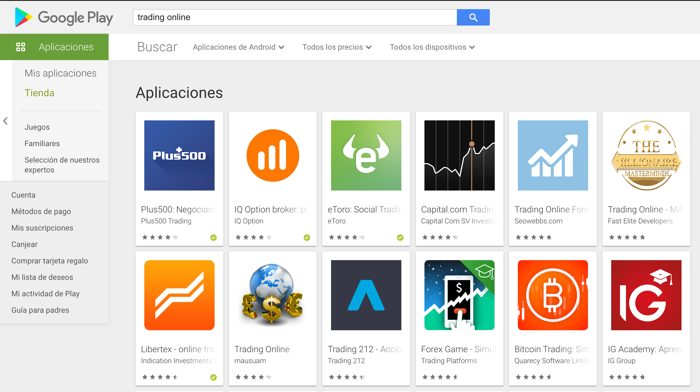Open the eToro green bull icon
This screenshot has height=392, width=700.
(366, 155)
